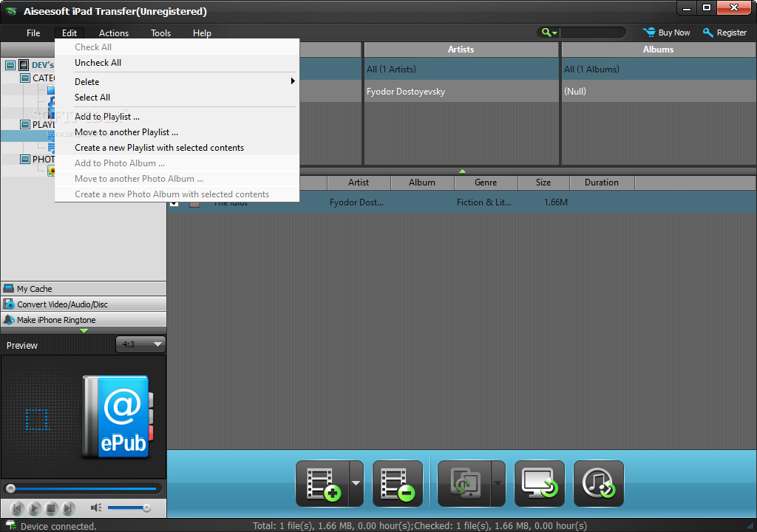
Task: Click the Artists pane header
Action: 461,50
